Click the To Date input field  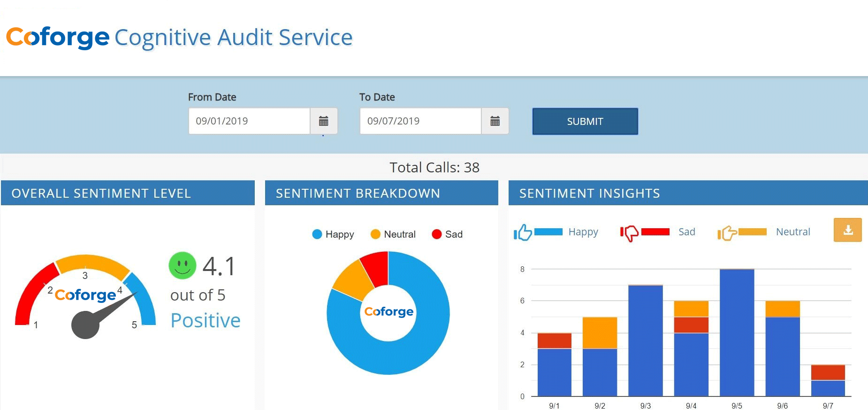pos(420,121)
